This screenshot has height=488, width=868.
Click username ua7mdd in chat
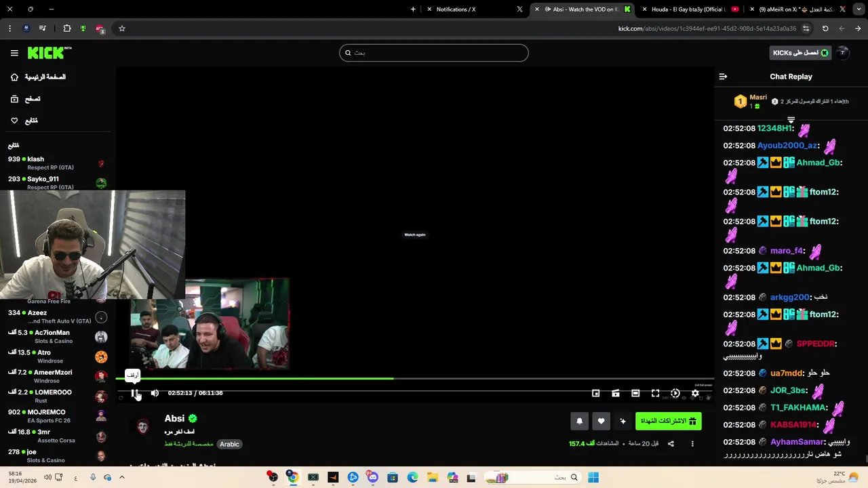(x=787, y=373)
